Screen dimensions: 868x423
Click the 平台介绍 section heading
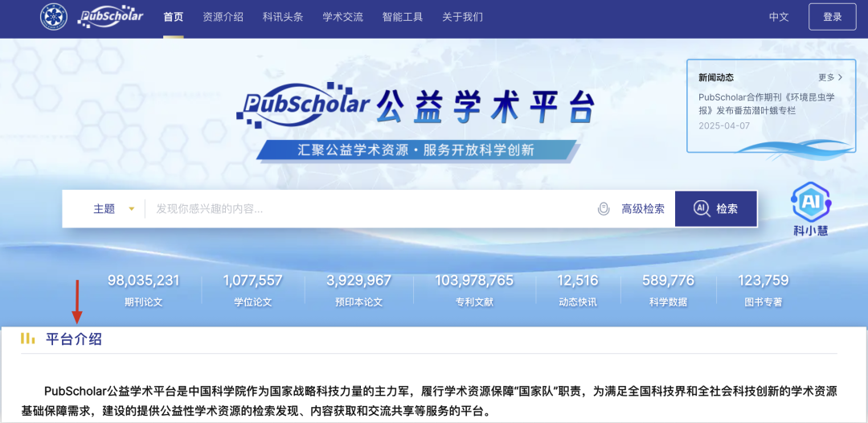tap(74, 339)
